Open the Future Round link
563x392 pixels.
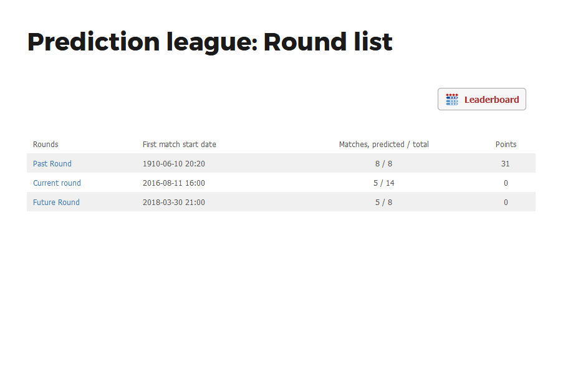56,203
